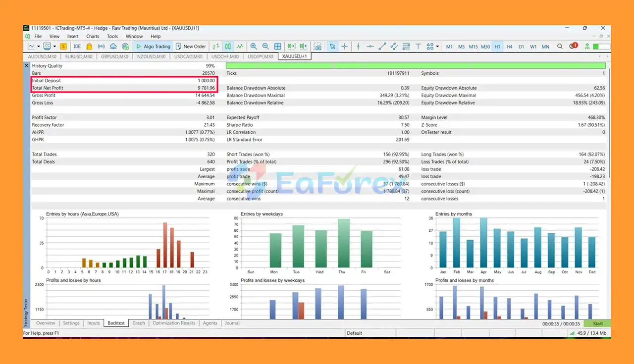Select the text label tool
This screenshot has width=634, height=364.
click(x=418, y=47)
